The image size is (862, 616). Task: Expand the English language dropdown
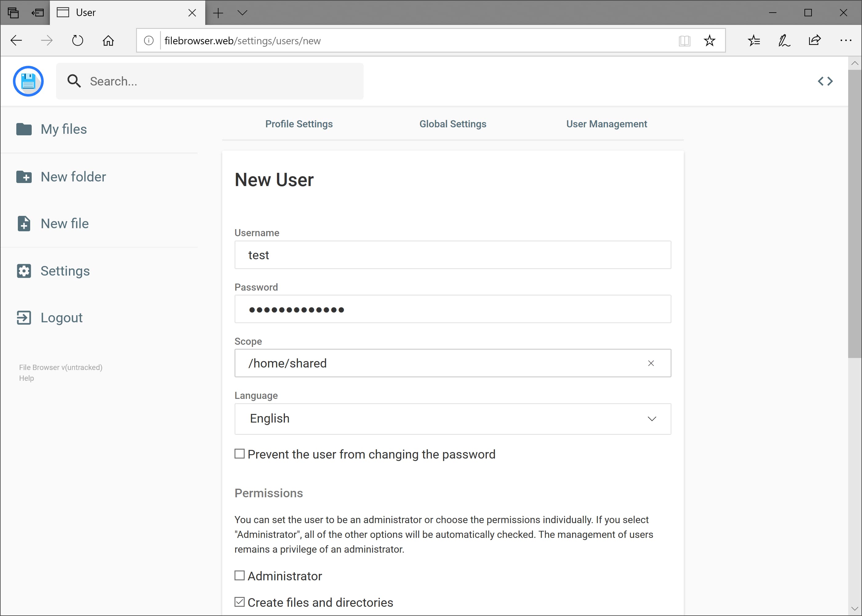[x=453, y=419]
